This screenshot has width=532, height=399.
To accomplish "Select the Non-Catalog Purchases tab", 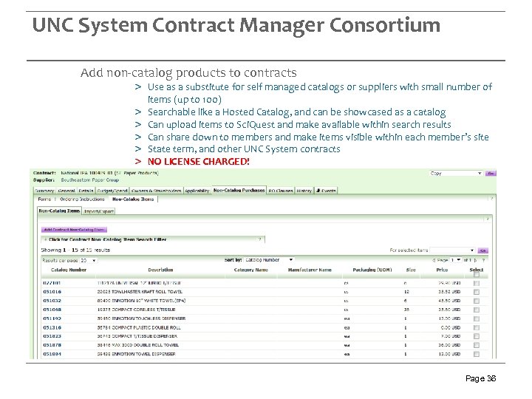I will 239,191.
